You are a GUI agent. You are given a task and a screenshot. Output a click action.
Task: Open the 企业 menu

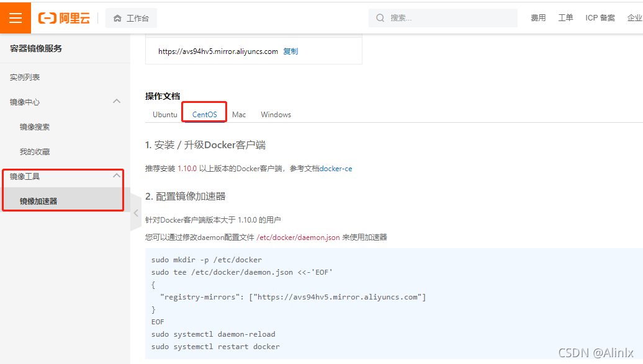635,18
